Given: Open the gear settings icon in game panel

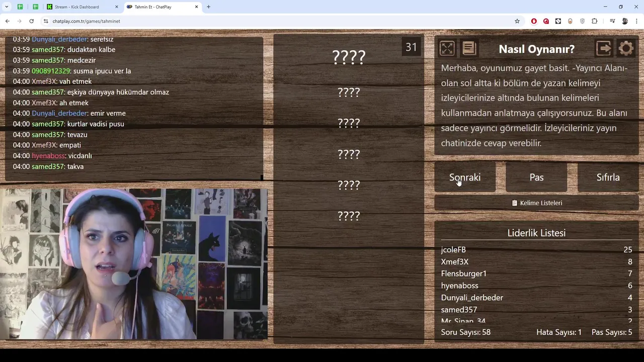Looking at the screenshot, I should 626,48.
